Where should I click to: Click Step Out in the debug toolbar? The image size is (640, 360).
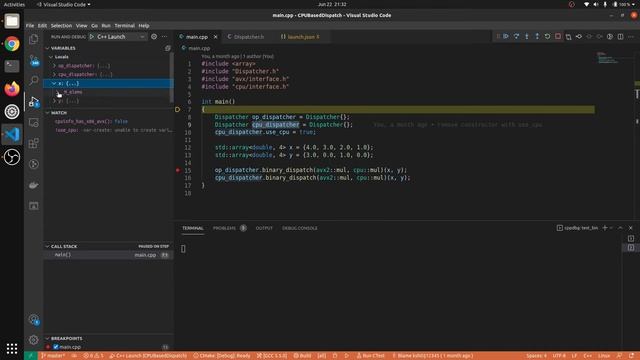click(x=537, y=37)
